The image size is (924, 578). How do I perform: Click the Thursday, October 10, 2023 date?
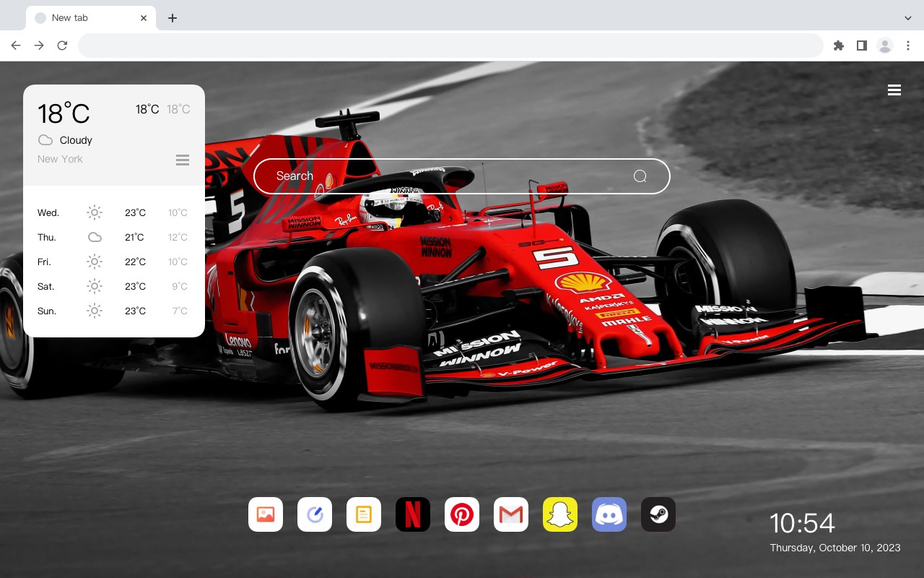pyautogui.click(x=835, y=548)
